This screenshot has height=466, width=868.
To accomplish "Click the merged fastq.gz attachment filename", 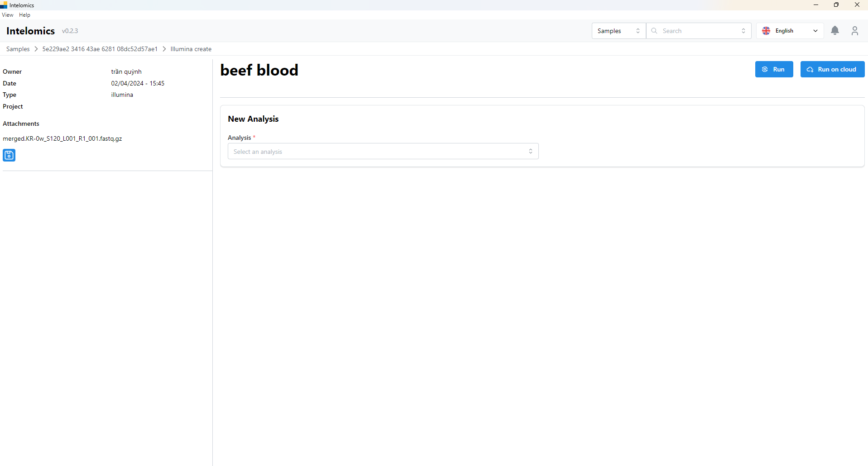I will (62, 138).
